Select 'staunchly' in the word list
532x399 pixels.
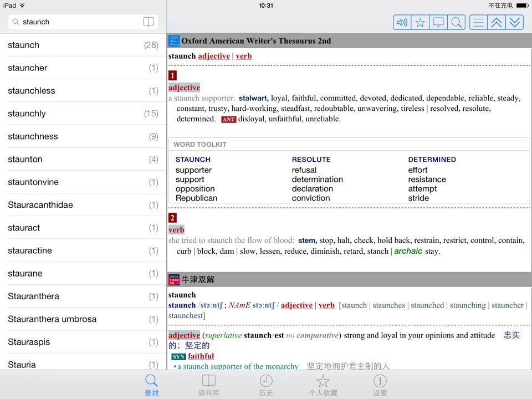[x=83, y=114]
